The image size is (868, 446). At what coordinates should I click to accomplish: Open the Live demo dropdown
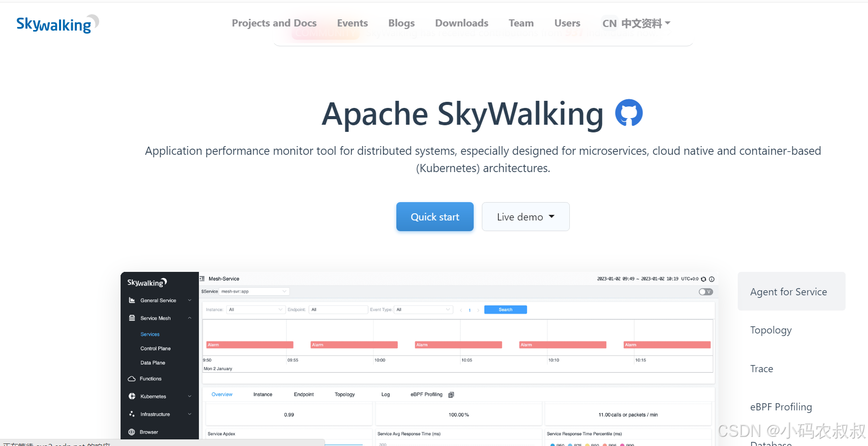[x=526, y=217]
